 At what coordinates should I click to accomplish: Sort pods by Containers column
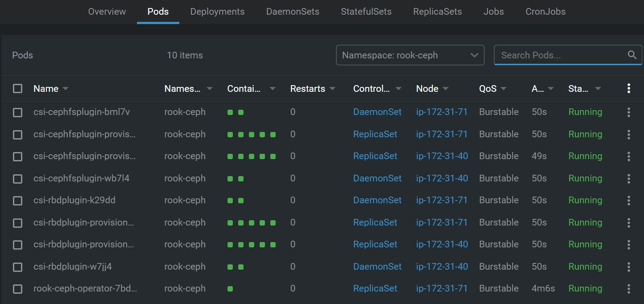[x=251, y=89]
